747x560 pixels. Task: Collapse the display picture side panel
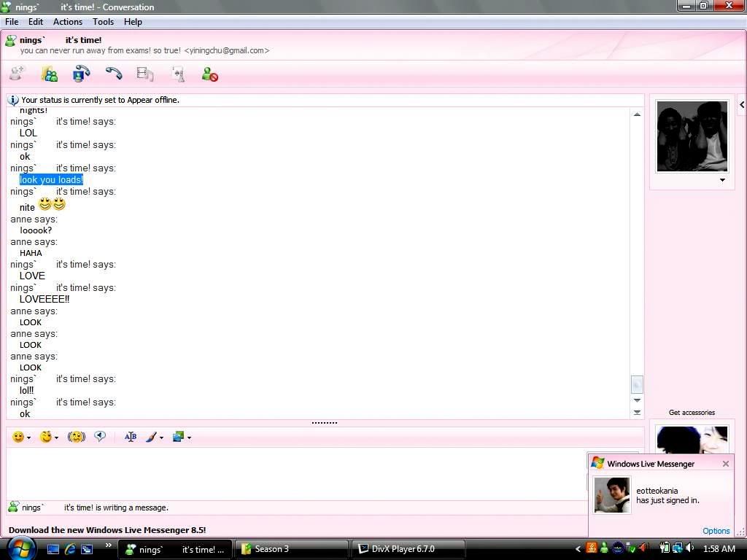pos(741,105)
